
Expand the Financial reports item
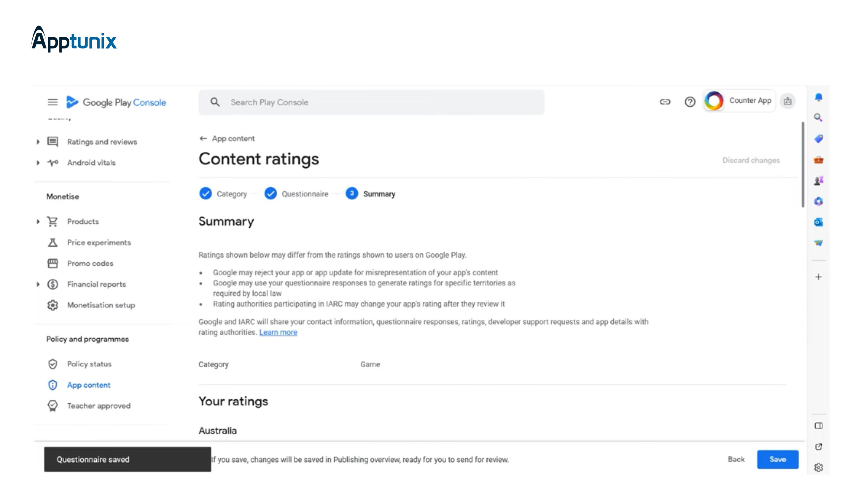click(38, 284)
